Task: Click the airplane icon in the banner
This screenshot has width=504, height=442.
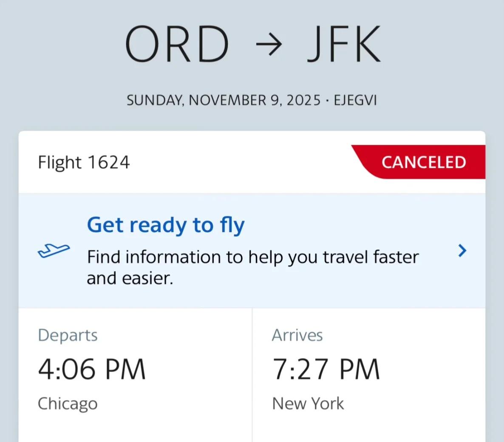Action: click(54, 251)
